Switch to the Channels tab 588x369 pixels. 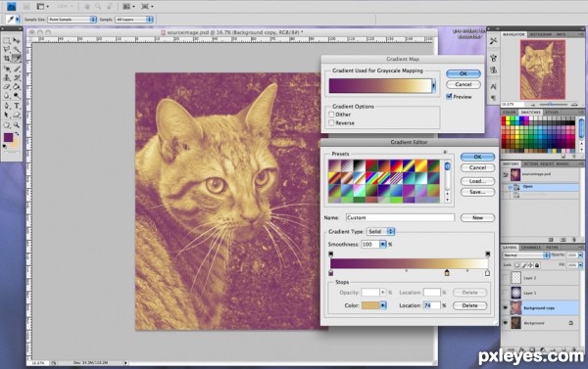[x=531, y=248]
